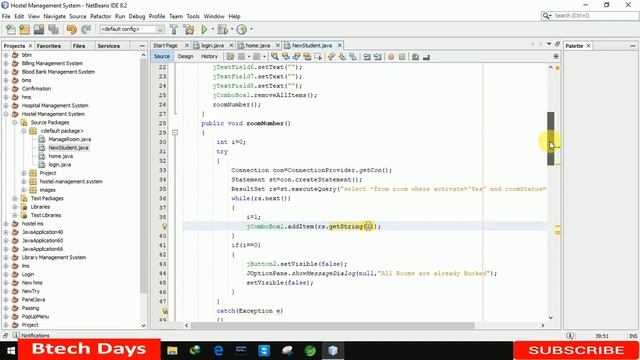The width and height of the screenshot is (640, 360).
Task: Click the Find Next Occurrence icon
Action: click(297, 57)
